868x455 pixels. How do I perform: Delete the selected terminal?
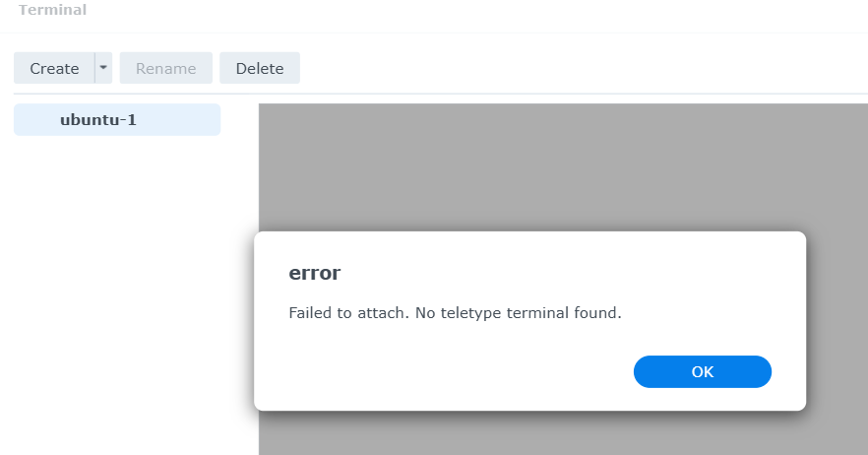[x=259, y=68]
